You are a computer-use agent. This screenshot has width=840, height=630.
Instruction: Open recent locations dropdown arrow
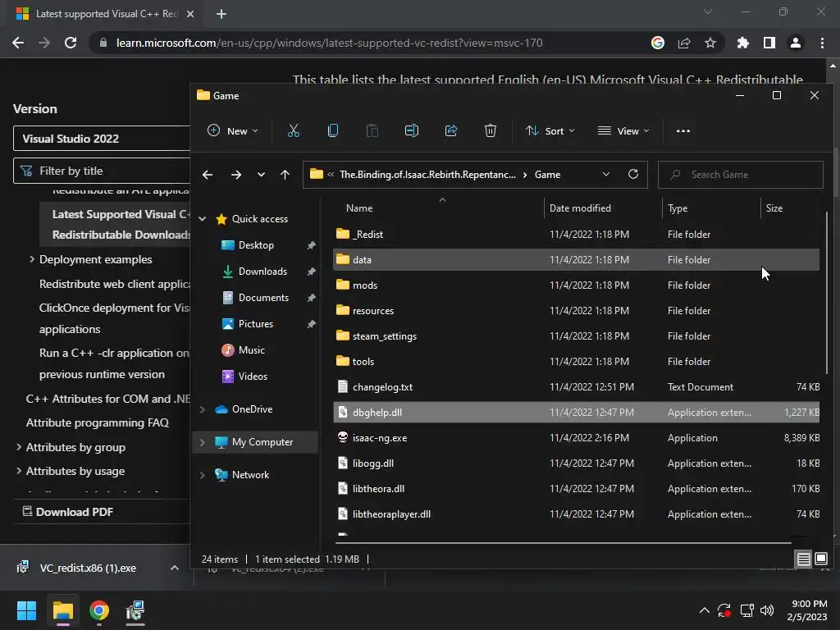coord(261,175)
